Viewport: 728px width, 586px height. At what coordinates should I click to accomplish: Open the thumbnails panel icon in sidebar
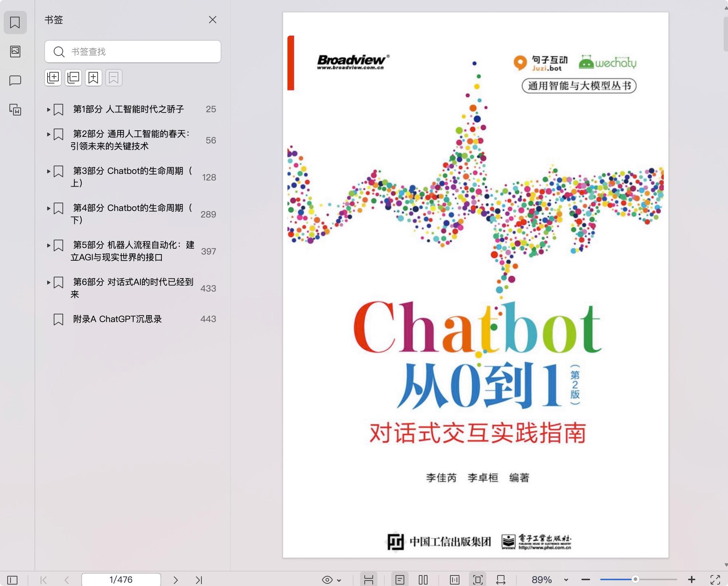tap(15, 51)
